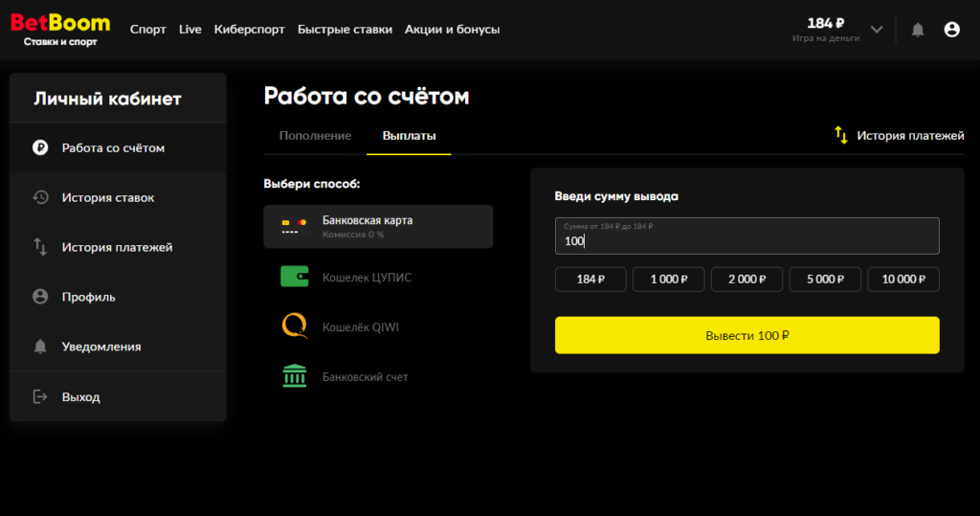Click clock icon beside История ставок
Image resolution: width=980 pixels, height=516 pixels.
click(x=40, y=197)
